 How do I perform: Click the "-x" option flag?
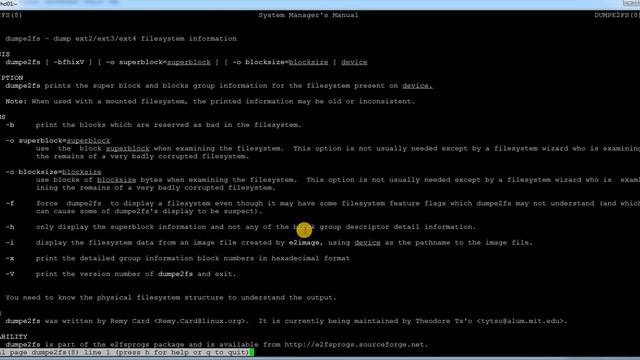point(10,258)
